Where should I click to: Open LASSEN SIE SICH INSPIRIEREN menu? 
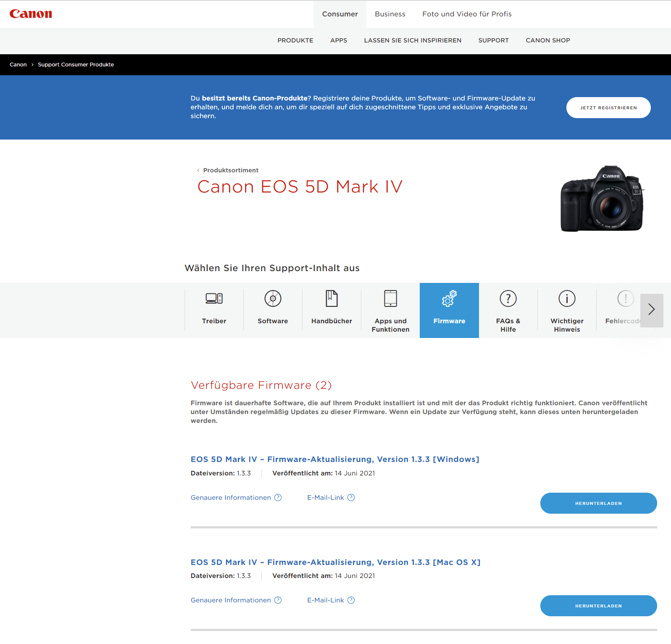point(413,40)
